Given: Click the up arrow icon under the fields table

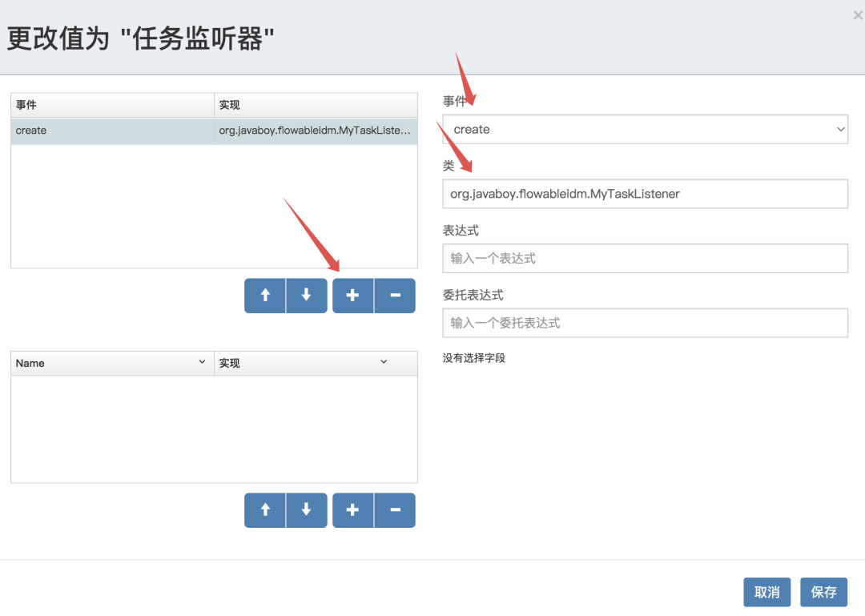Looking at the screenshot, I should 265,510.
